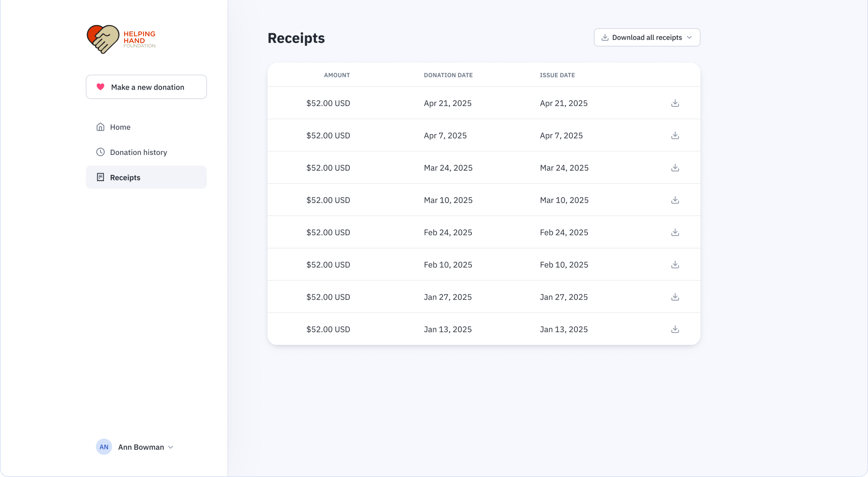Go to Home in sidebar

click(x=120, y=127)
